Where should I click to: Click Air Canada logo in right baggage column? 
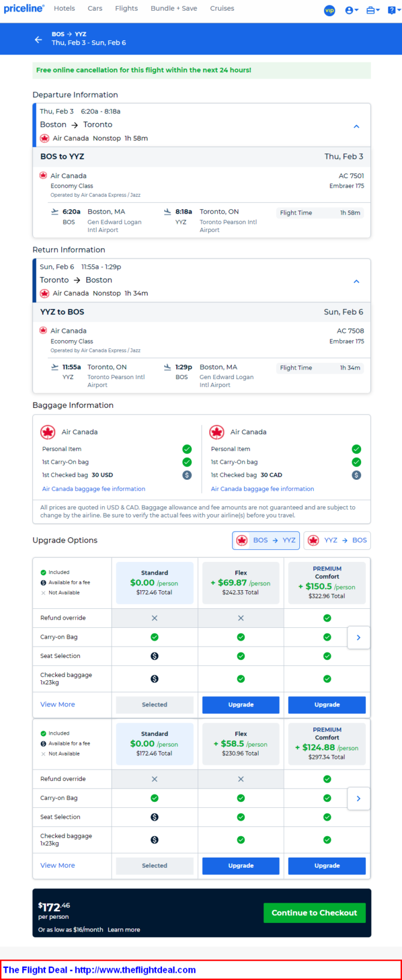217,432
